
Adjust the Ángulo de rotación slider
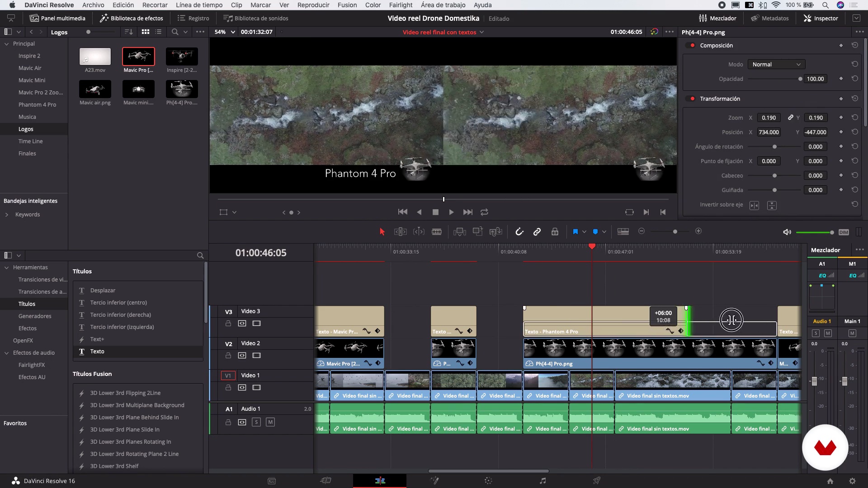click(x=775, y=146)
